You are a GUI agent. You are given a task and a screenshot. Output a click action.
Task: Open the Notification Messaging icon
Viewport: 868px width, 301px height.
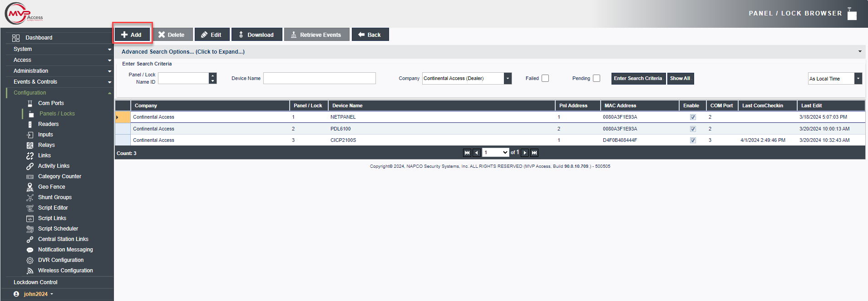[x=30, y=250]
